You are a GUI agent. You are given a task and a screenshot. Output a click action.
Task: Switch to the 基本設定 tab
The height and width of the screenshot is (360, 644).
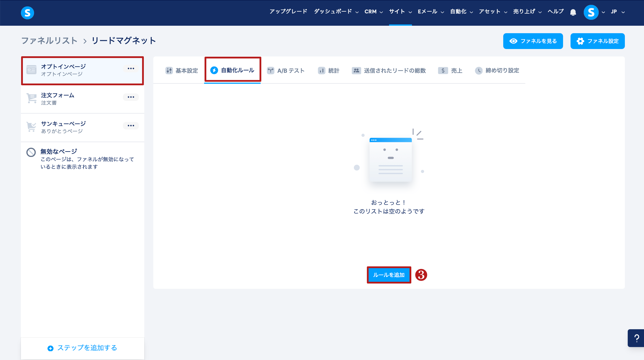[x=182, y=71]
